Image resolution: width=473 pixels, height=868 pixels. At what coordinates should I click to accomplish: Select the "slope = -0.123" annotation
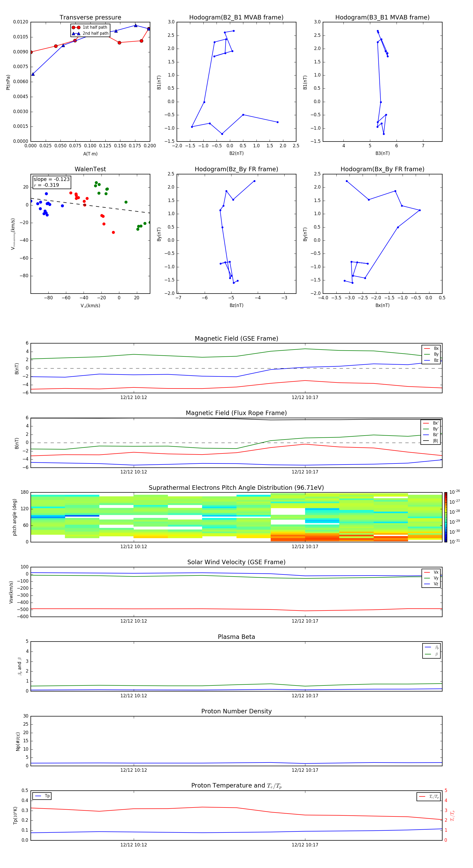[x=52, y=179]
